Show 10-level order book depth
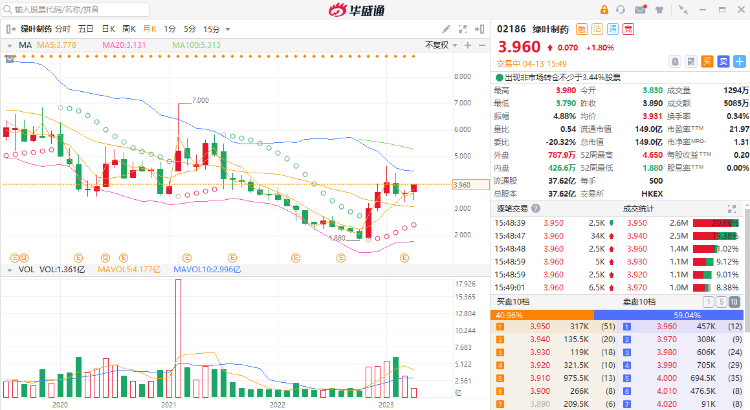The image size is (750, 410). coord(734,302)
